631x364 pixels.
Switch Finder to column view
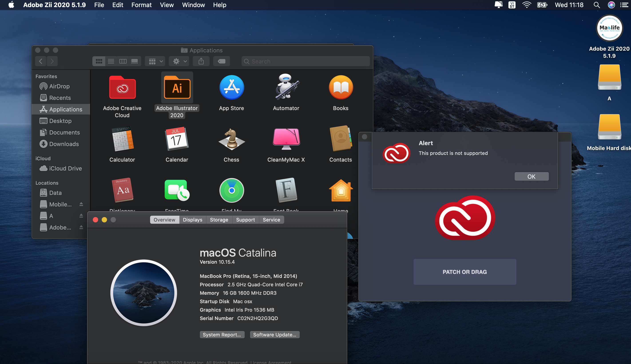point(123,61)
